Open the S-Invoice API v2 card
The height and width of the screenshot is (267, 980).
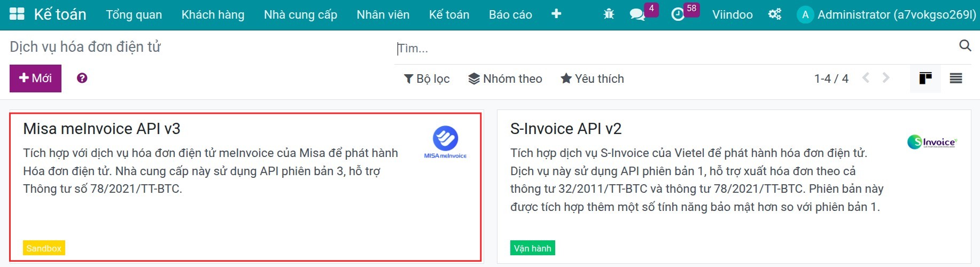pos(734,187)
